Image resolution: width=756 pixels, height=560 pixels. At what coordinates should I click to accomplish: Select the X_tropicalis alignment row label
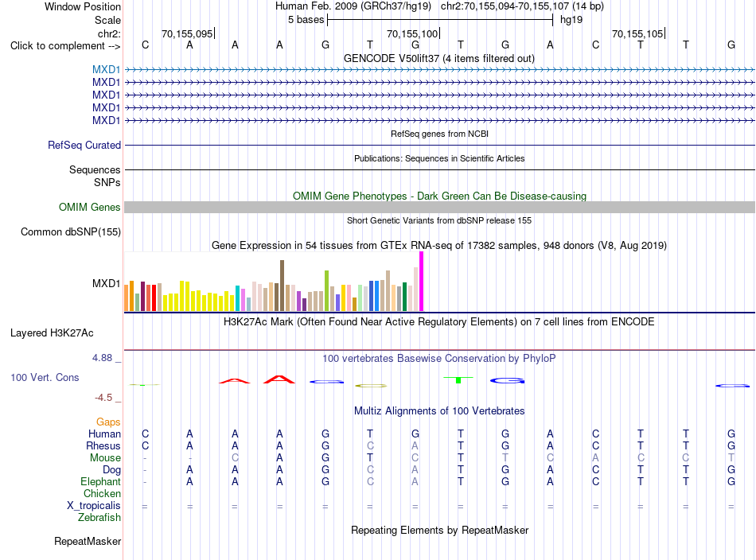click(93, 506)
